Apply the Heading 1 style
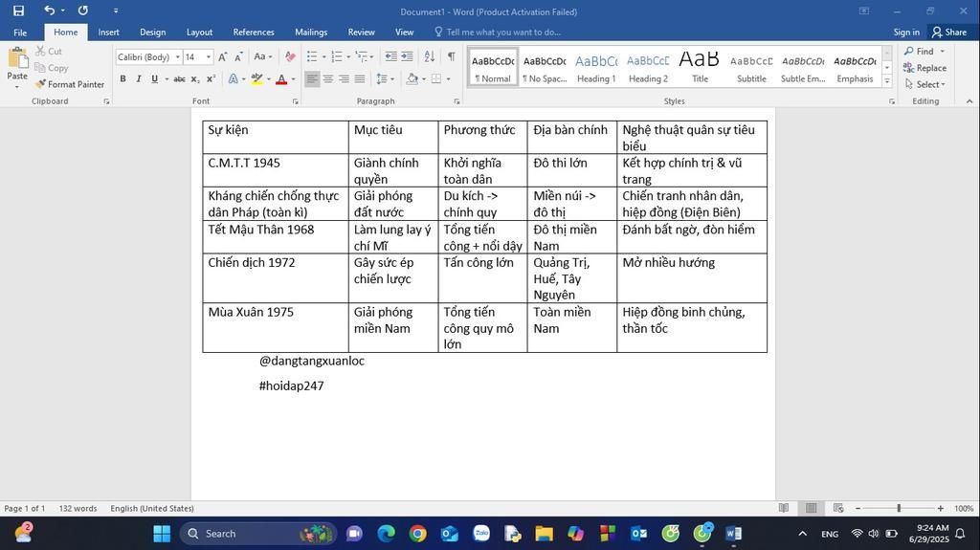 pyautogui.click(x=596, y=68)
